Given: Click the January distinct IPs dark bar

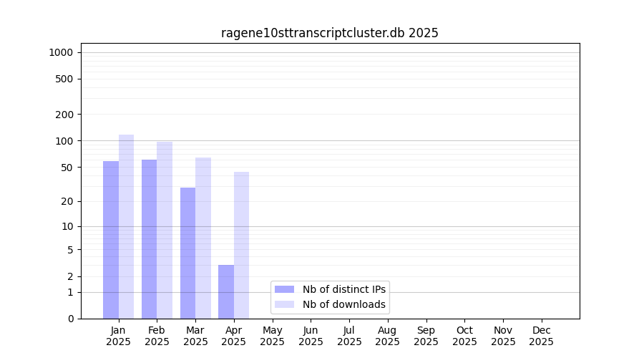Looking at the screenshot, I should tap(111, 240).
